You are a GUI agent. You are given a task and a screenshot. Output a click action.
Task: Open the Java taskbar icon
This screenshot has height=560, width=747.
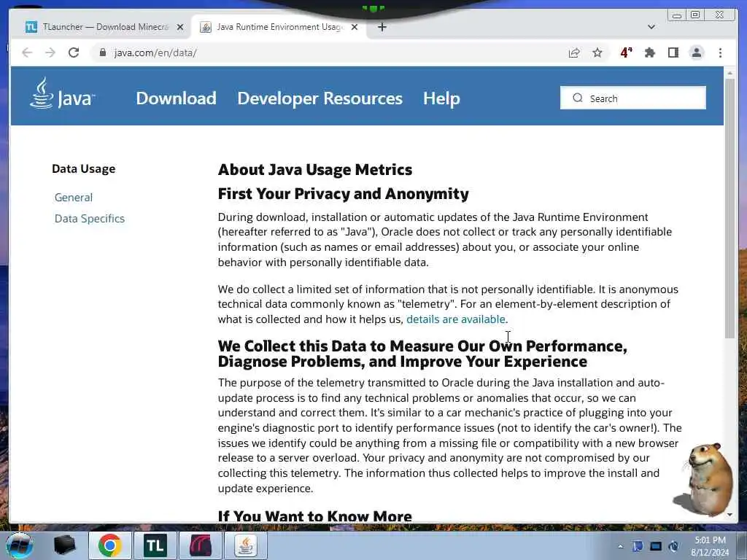[x=246, y=545]
